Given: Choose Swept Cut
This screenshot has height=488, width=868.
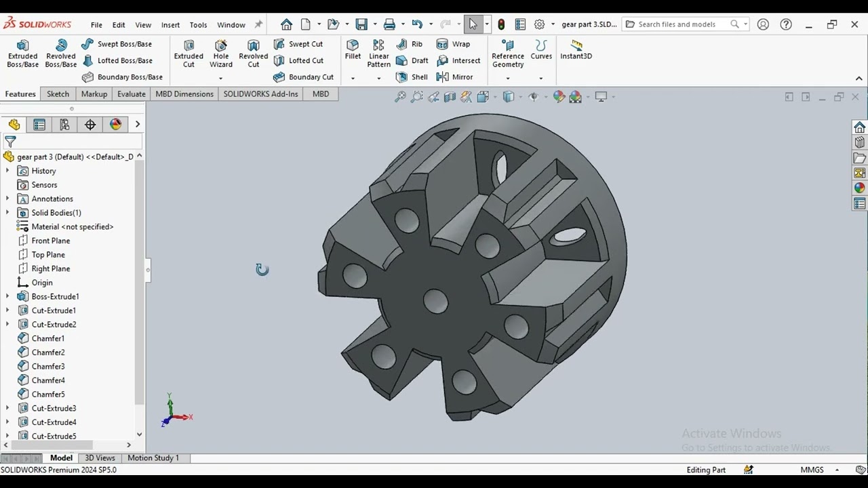Looking at the screenshot, I should [298, 44].
